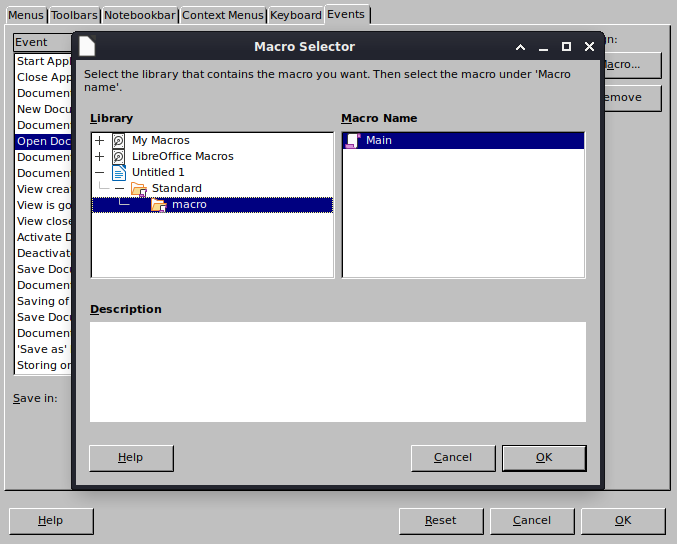This screenshot has width=677, height=544.
Task: Expand the My Macros tree node
Action: (x=100, y=141)
